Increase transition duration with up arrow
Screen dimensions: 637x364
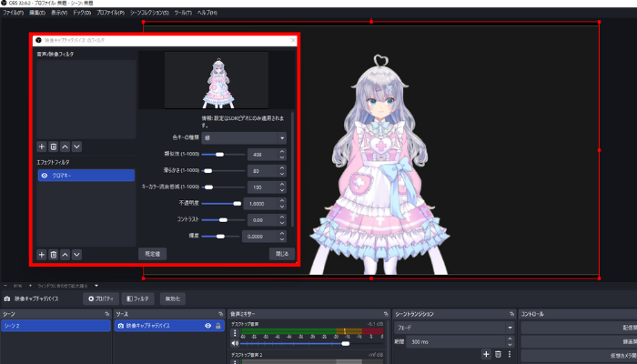[511, 339]
